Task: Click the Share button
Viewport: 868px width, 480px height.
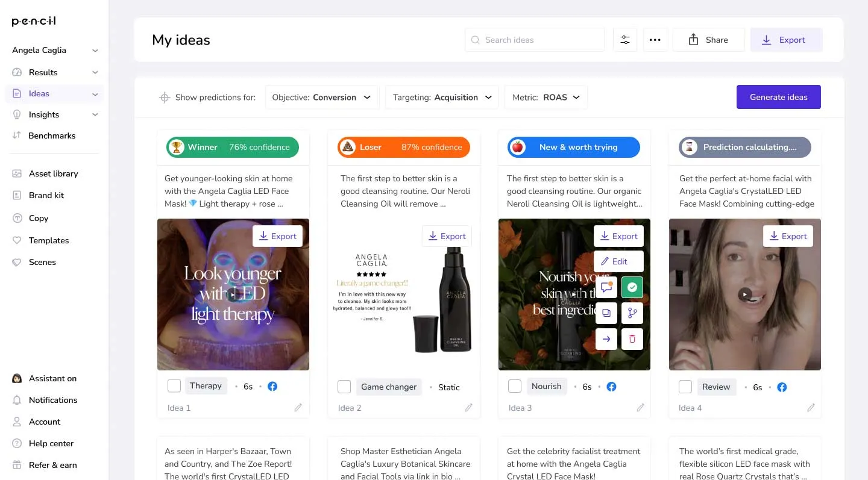Action: tap(708, 40)
